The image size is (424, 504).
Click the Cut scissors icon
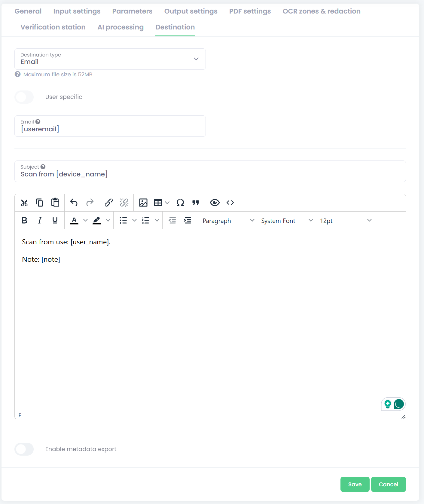pos(24,203)
